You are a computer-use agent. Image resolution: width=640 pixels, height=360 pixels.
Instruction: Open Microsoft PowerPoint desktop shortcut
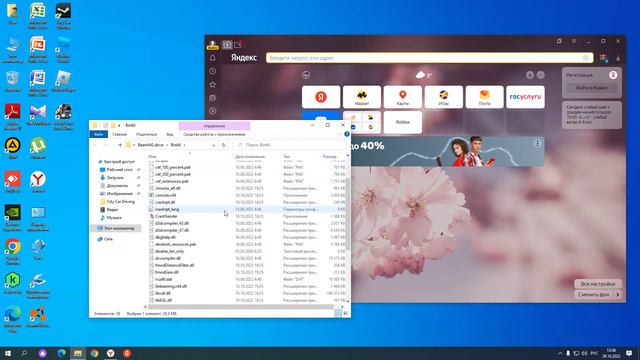coord(38,49)
